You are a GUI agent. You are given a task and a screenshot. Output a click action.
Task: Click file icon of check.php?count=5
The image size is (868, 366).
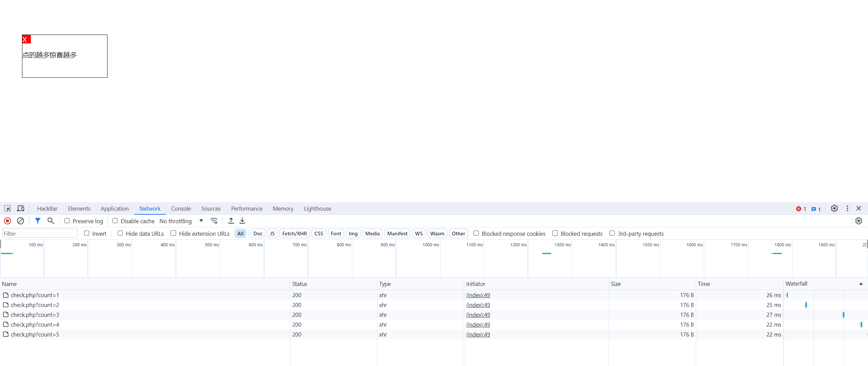click(x=6, y=334)
